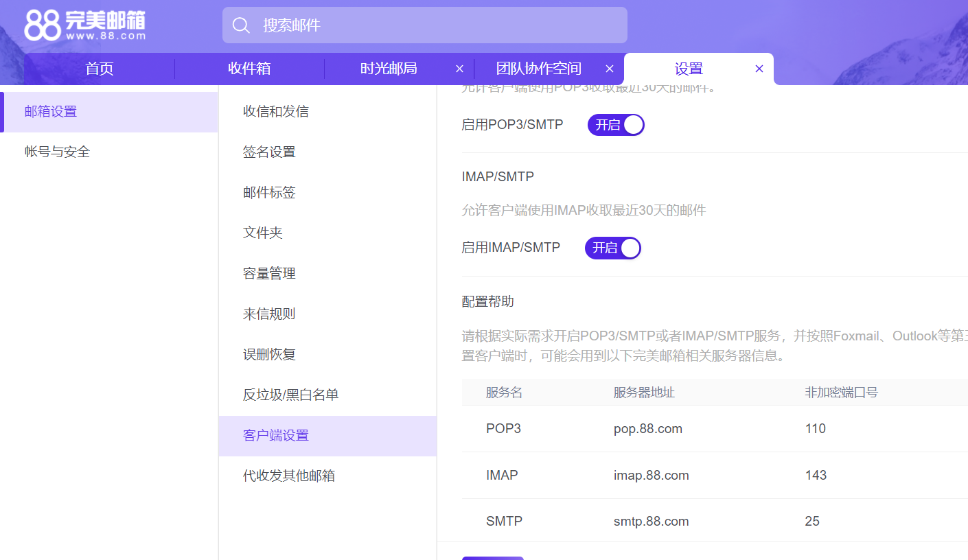
Task: Select 邮箱设置 in the left sidebar
Action: point(109,112)
